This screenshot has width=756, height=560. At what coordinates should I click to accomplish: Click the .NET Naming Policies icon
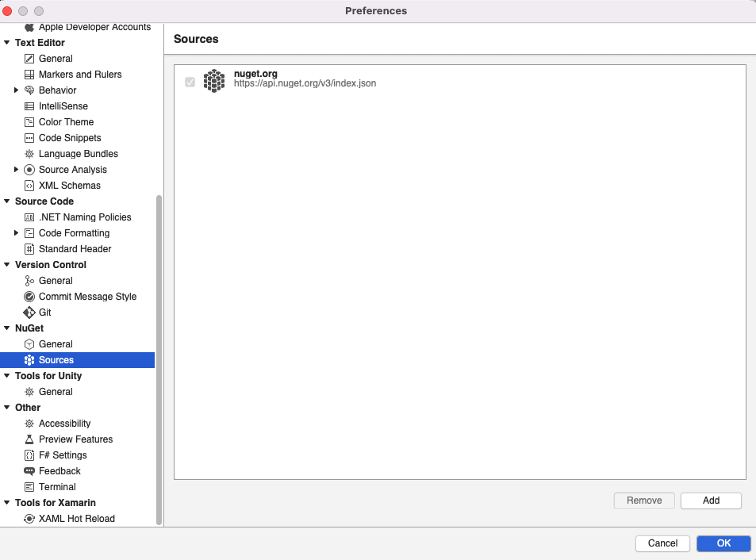click(x=27, y=217)
